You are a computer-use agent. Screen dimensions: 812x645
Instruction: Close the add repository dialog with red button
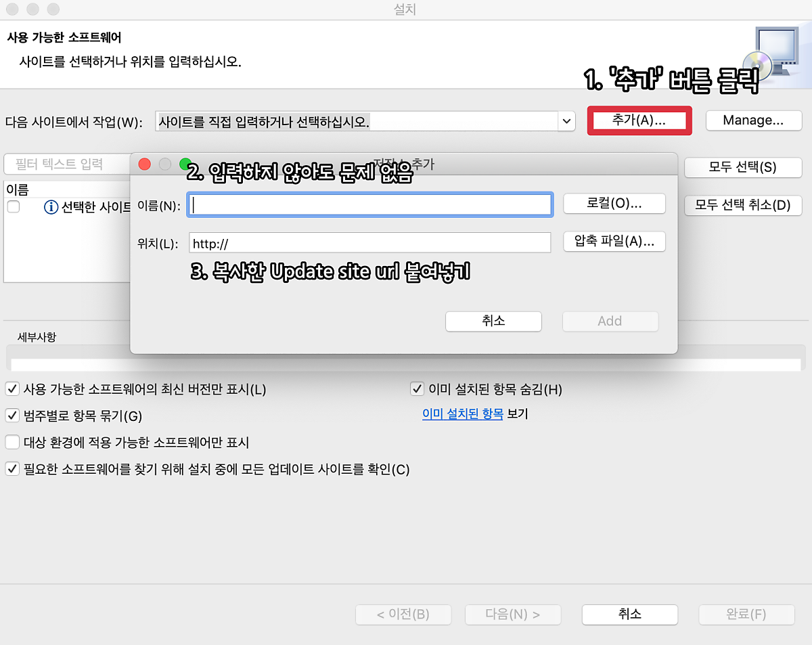click(144, 164)
